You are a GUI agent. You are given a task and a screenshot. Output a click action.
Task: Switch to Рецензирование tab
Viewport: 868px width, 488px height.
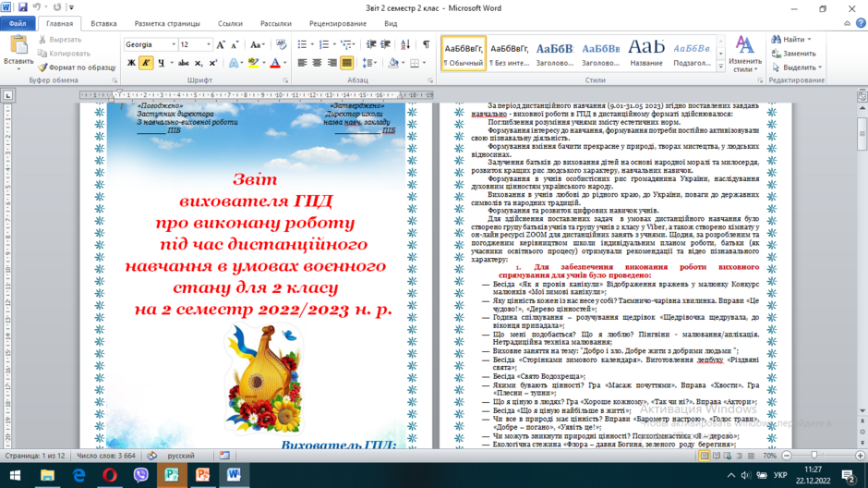tap(338, 23)
